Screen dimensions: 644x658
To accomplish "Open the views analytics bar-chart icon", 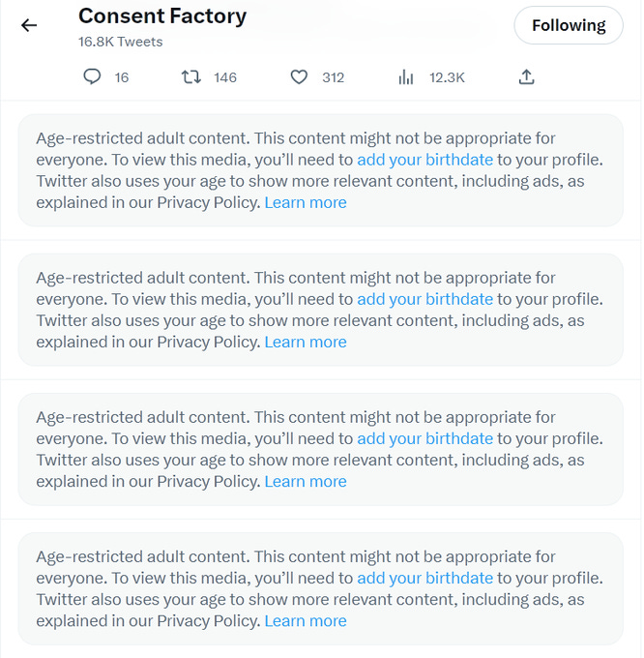I will pyautogui.click(x=406, y=77).
